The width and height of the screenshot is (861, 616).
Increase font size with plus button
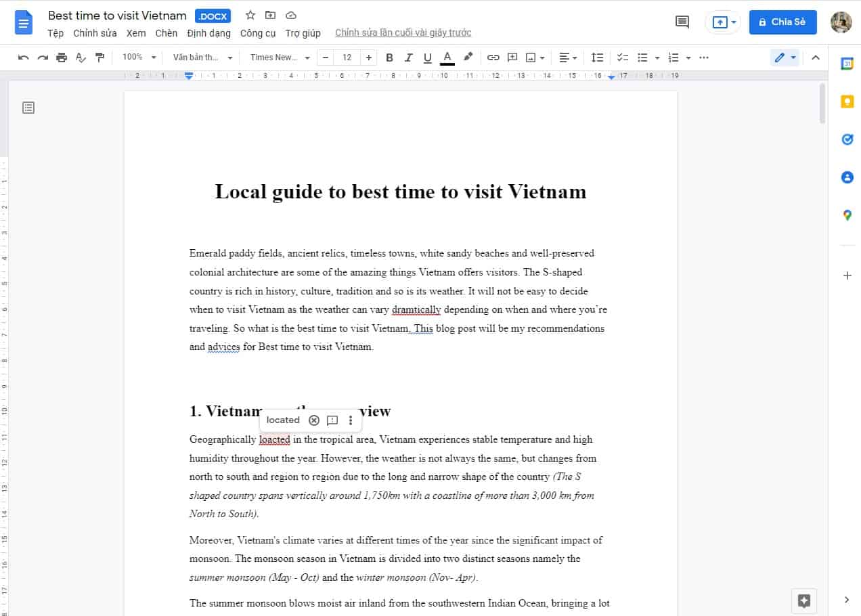(x=368, y=58)
